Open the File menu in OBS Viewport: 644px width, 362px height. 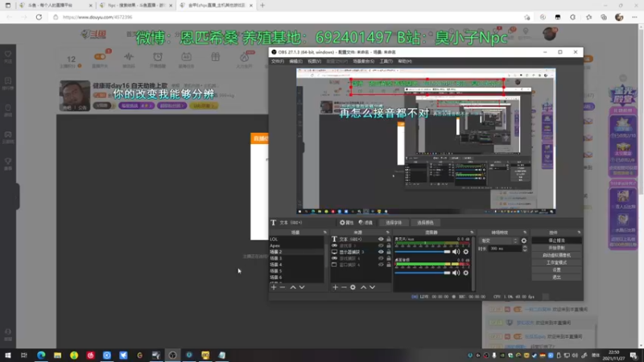click(x=277, y=61)
